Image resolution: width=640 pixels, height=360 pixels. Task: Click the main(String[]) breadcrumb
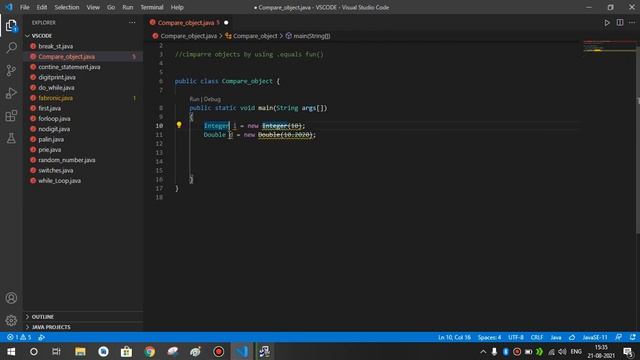311,36
